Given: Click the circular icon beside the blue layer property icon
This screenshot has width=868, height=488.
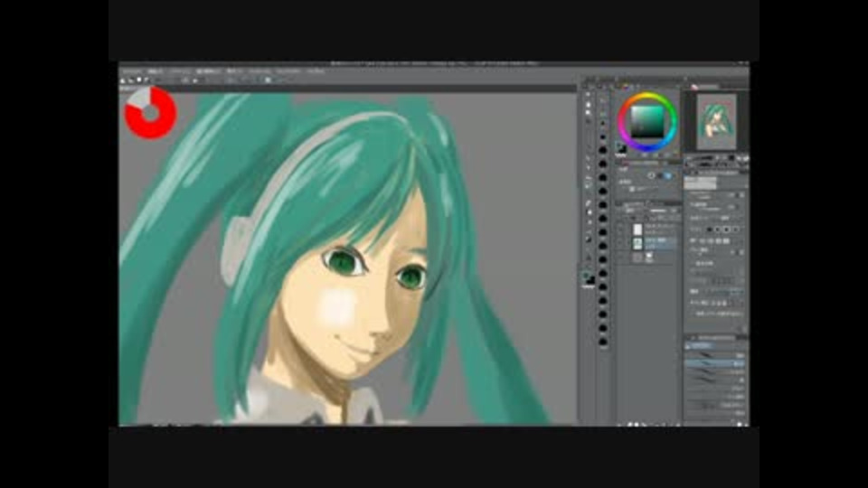Looking at the screenshot, I should [x=652, y=176].
